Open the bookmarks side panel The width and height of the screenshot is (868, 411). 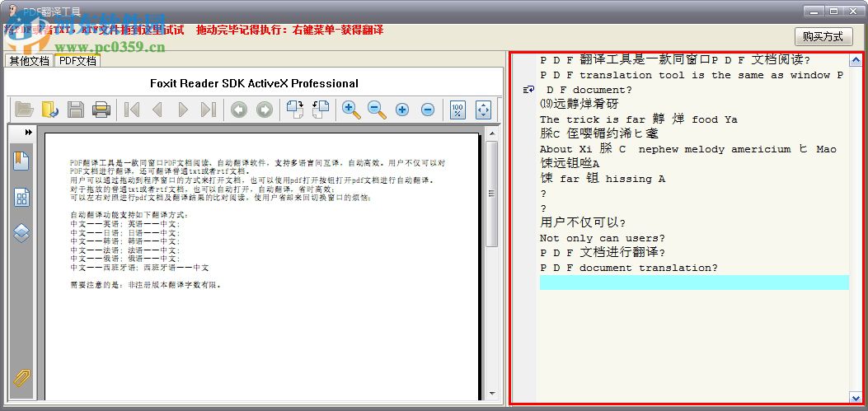tap(21, 161)
